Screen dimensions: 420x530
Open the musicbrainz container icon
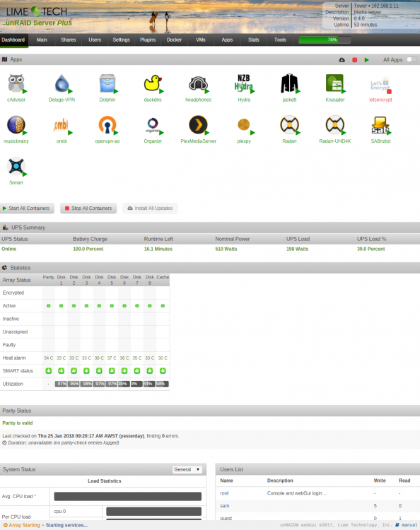[16, 124]
